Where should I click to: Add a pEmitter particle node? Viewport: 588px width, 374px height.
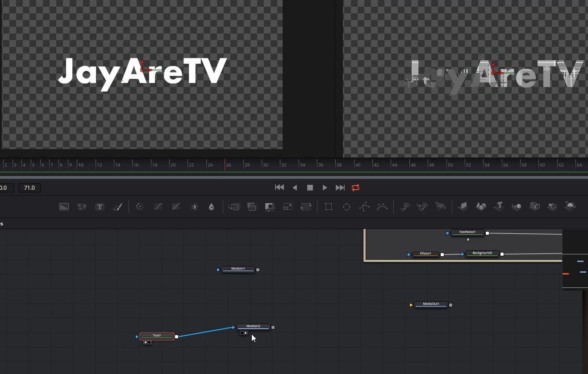[x=405, y=207]
